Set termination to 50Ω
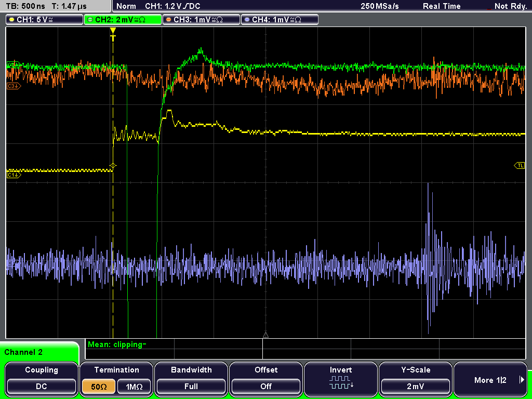532x399 pixels. click(x=99, y=387)
